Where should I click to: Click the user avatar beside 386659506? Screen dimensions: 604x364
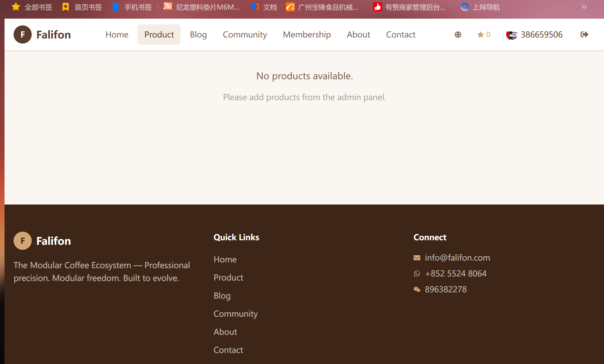pos(511,35)
